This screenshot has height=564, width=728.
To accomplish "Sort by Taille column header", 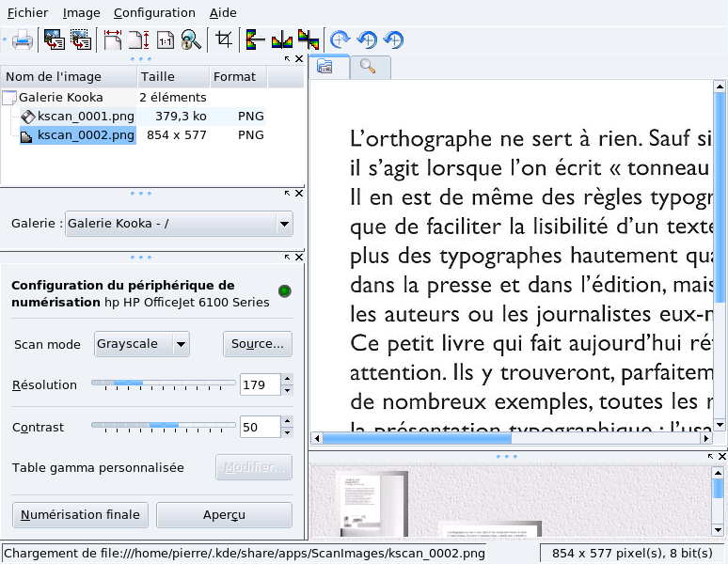I will coord(174,77).
